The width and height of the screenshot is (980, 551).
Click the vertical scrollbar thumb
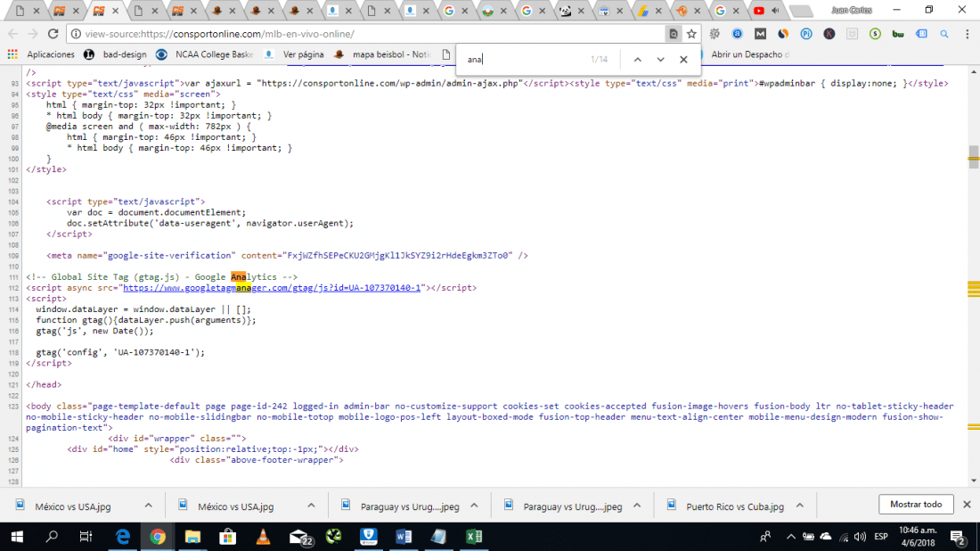(x=973, y=156)
